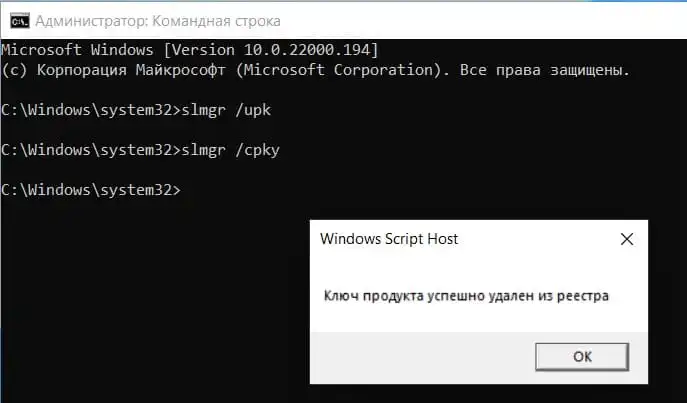
Task: Click the 'C:\Windows\system32>' path before slmgr /upk
Action: (91, 110)
